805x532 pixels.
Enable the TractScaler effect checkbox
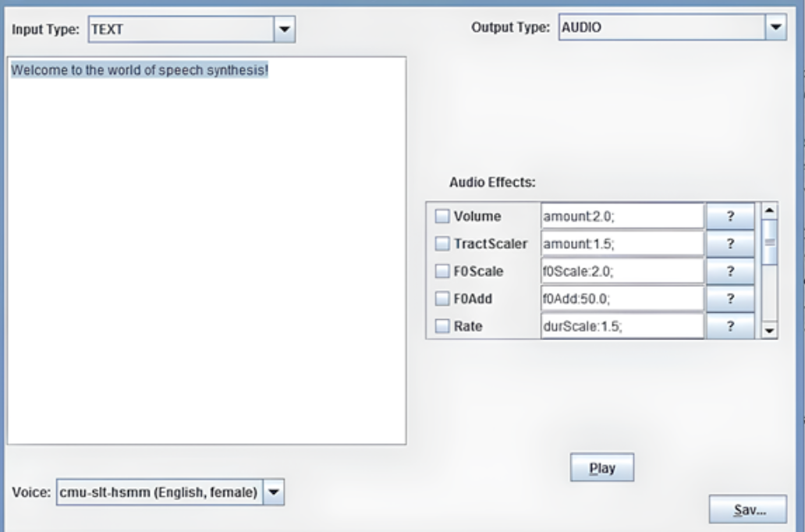tap(442, 243)
